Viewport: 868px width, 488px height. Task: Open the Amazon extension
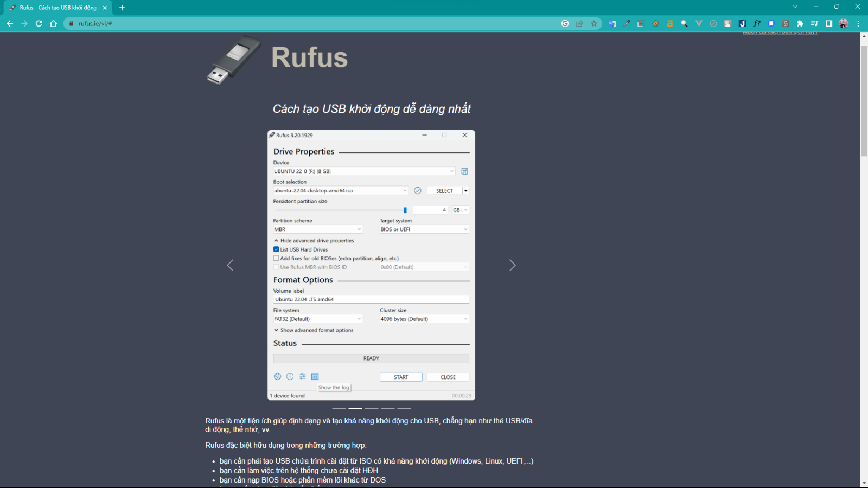670,23
